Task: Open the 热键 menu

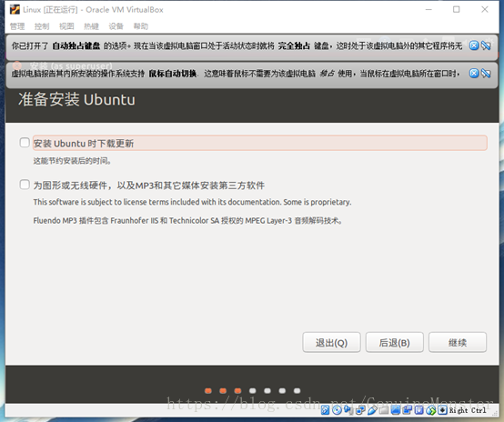Action: coord(91,26)
